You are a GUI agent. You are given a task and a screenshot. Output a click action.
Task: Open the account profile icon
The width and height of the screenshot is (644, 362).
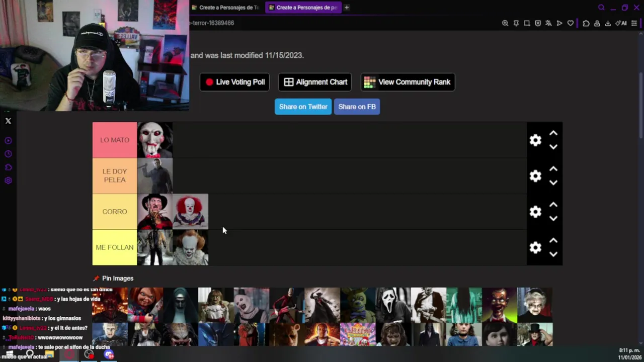pos(597,23)
